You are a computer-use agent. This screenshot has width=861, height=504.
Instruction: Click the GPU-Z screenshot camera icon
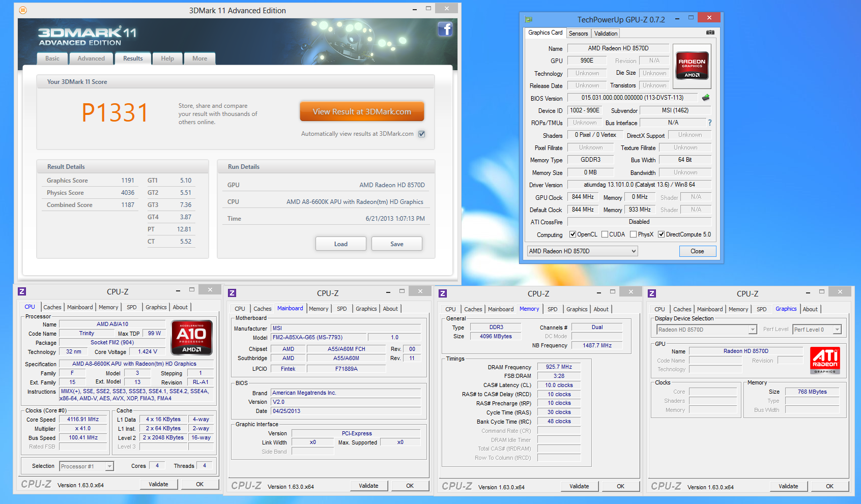(x=710, y=33)
